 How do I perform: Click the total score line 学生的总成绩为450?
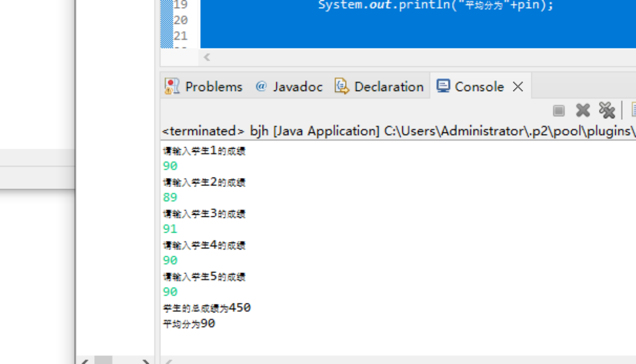click(207, 308)
